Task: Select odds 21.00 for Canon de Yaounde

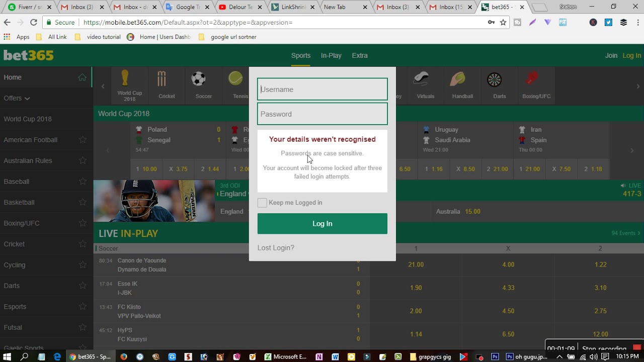Action: [x=416, y=264]
